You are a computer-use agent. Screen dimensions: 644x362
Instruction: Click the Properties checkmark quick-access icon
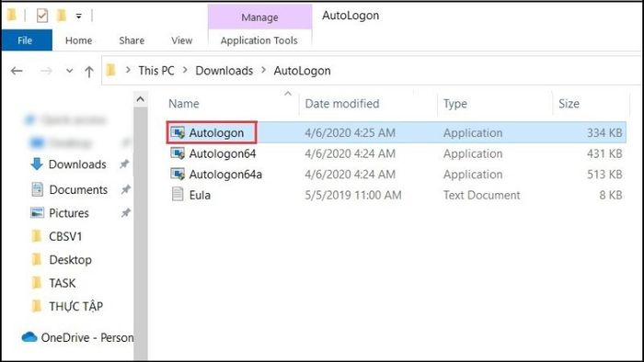pos(42,16)
